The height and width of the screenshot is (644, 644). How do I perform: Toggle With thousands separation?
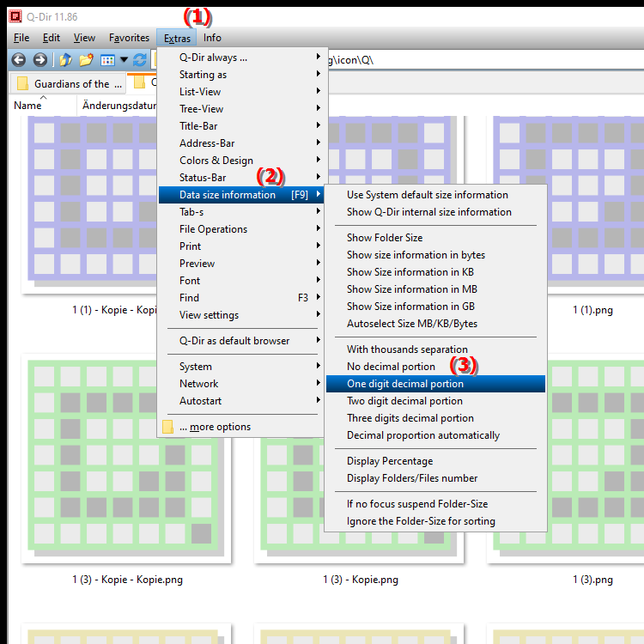pos(435,349)
